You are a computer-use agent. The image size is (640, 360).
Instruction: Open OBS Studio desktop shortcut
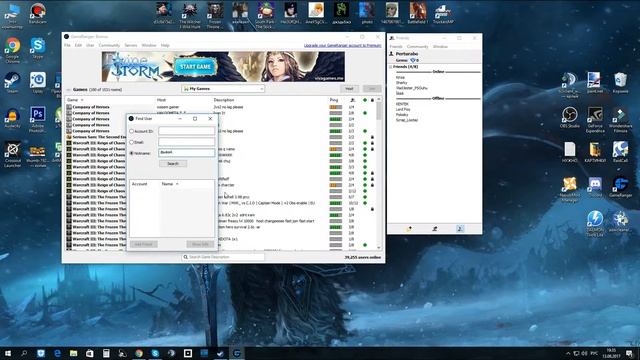[x=569, y=118]
